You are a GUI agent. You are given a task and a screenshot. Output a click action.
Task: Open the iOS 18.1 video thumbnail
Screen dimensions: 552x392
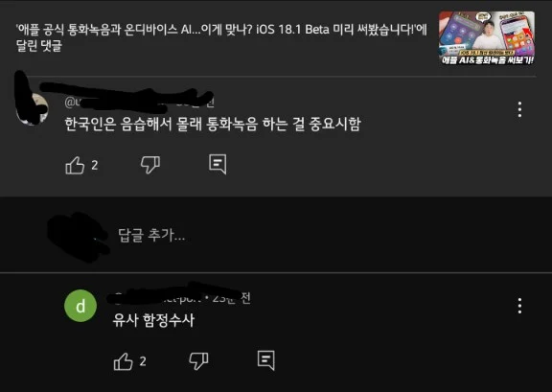click(487, 38)
